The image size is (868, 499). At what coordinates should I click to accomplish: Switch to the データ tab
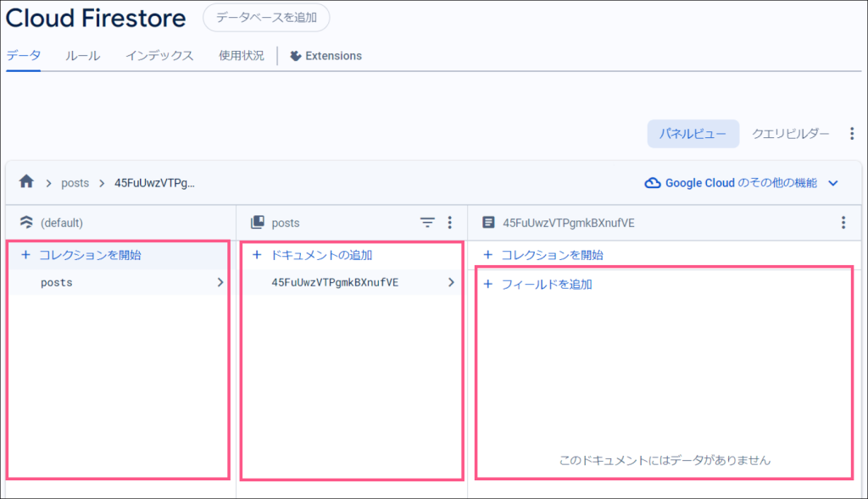tap(23, 55)
